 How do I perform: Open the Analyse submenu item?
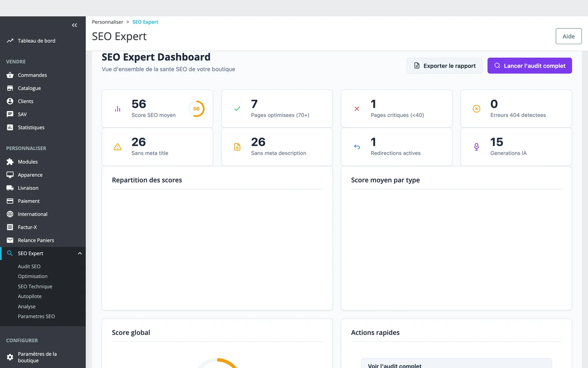(27, 307)
